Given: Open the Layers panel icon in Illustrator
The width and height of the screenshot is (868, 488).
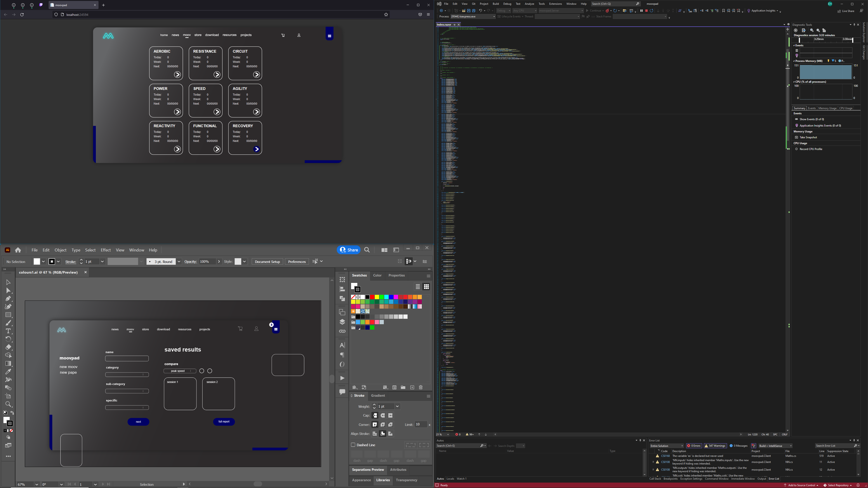Looking at the screenshot, I should pyautogui.click(x=342, y=322).
